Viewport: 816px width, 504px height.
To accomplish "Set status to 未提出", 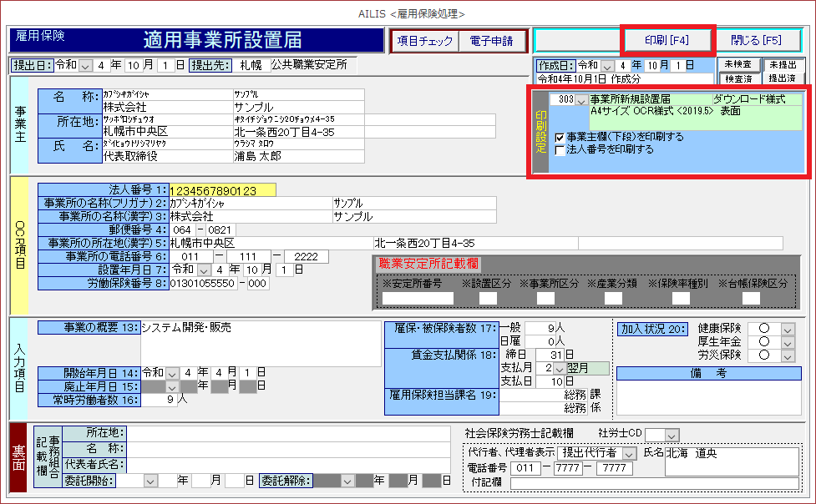I will tap(783, 64).
